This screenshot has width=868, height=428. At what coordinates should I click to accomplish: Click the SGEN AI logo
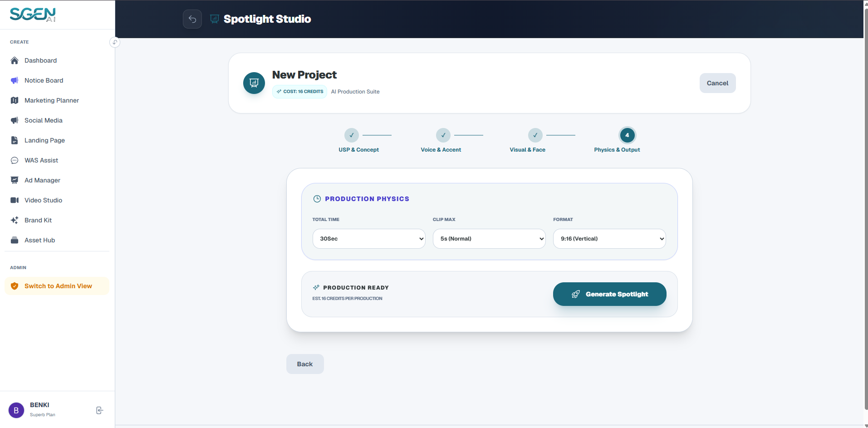(x=33, y=15)
